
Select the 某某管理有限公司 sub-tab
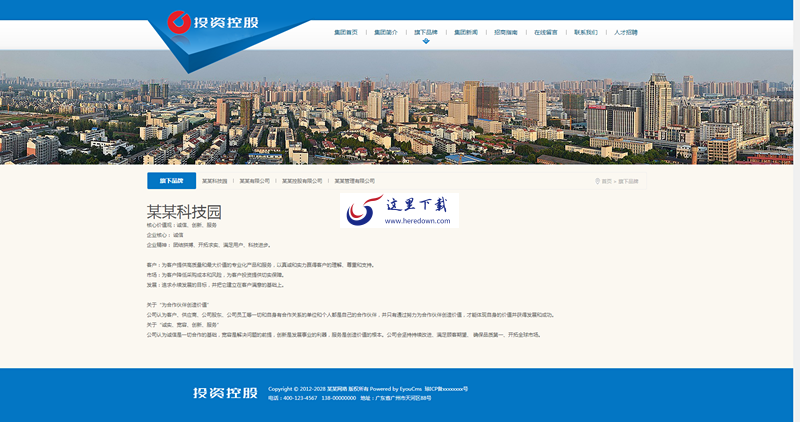coord(354,181)
